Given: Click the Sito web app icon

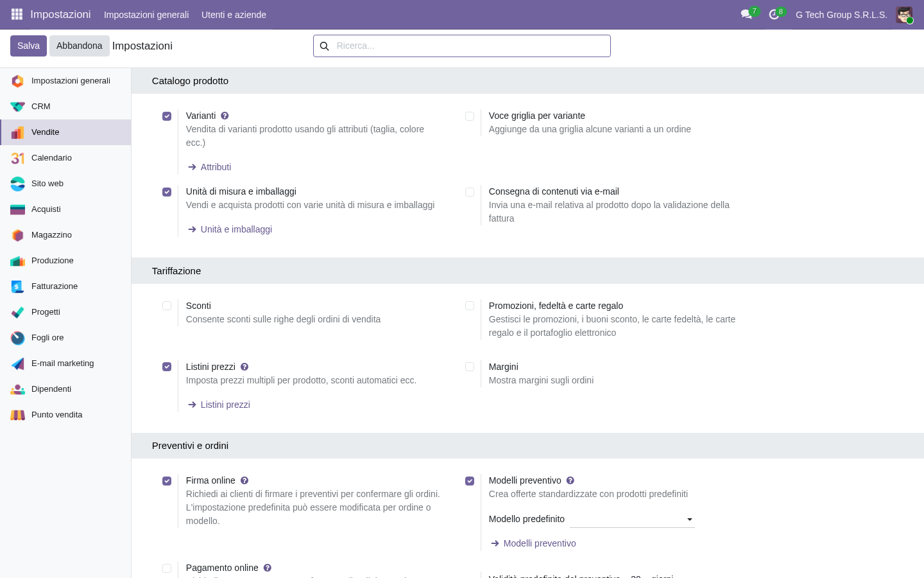Looking at the screenshot, I should tap(18, 184).
